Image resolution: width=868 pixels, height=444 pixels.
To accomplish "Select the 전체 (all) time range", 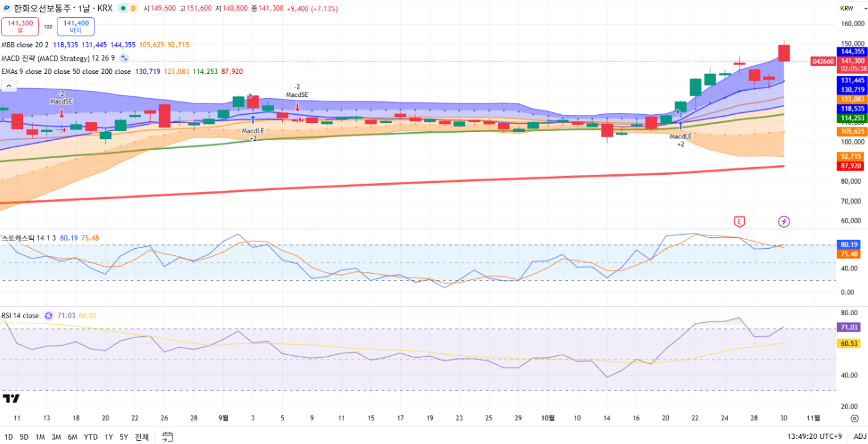I will [x=142, y=437].
